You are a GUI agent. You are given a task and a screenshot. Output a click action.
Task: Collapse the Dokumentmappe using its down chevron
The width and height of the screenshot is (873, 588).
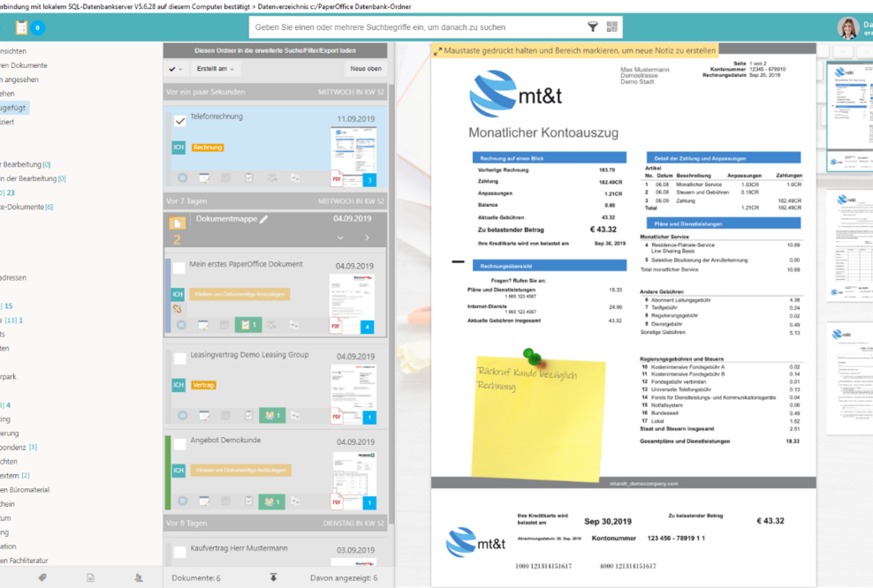[x=340, y=237]
